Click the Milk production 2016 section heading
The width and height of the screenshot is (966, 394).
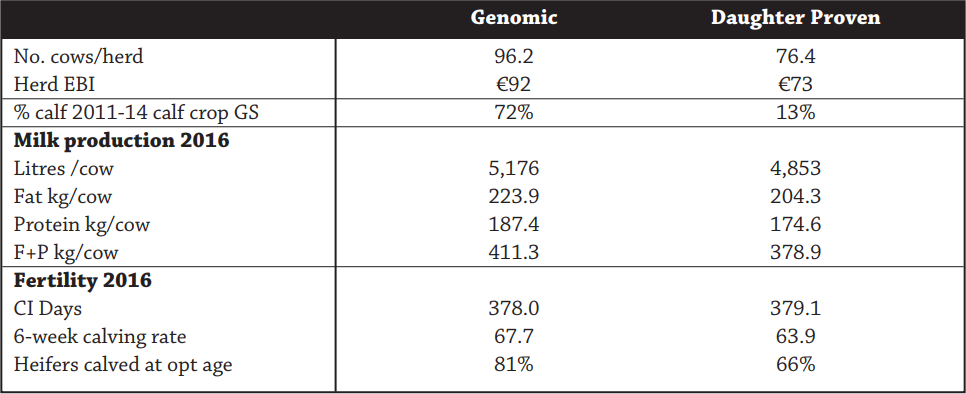(x=121, y=140)
